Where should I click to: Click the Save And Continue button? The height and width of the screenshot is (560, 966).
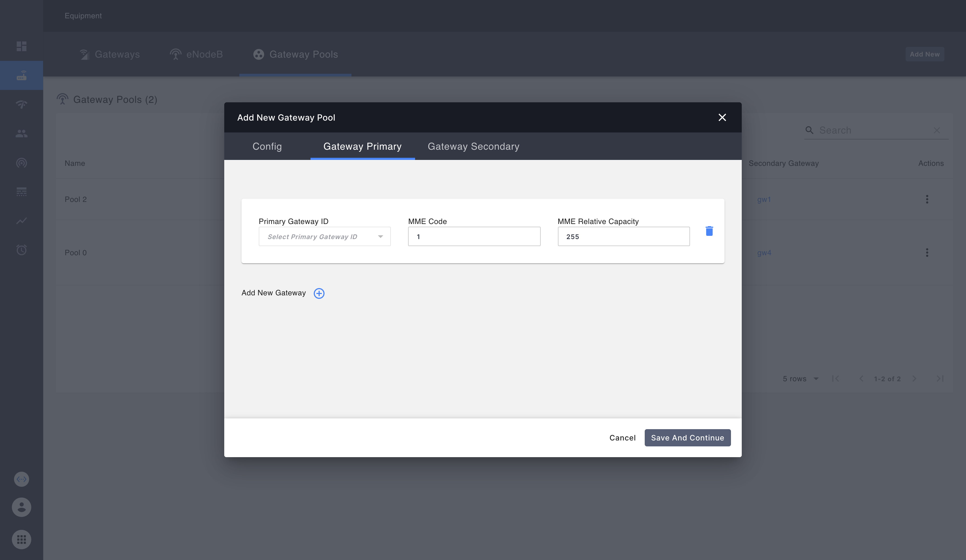687,438
